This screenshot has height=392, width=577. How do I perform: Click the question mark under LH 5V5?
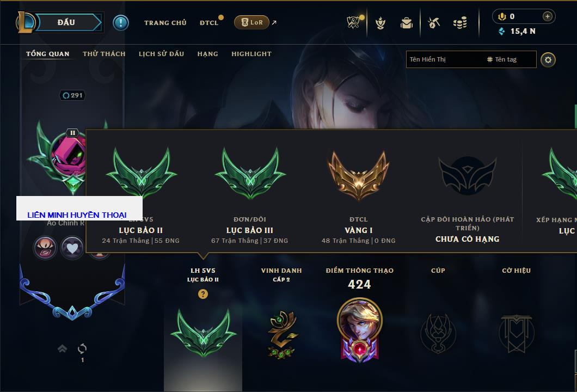coord(202,293)
